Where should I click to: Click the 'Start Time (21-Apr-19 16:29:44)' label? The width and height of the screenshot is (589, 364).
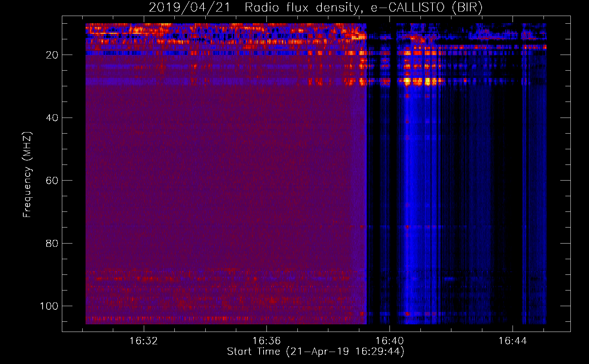coord(316,352)
